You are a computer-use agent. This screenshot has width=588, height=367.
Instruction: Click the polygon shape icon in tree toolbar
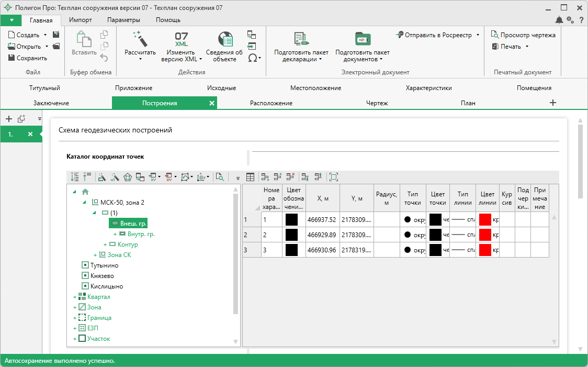click(x=128, y=177)
